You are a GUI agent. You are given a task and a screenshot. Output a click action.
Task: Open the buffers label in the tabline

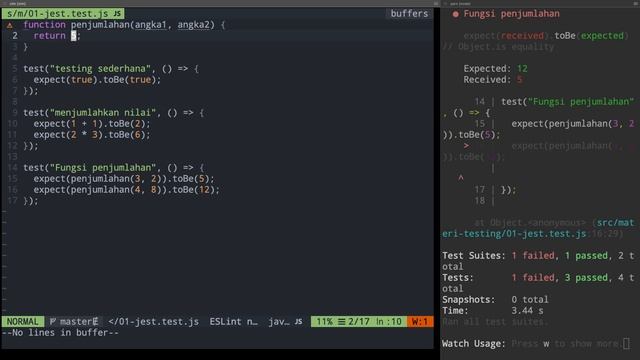tap(409, 13)
